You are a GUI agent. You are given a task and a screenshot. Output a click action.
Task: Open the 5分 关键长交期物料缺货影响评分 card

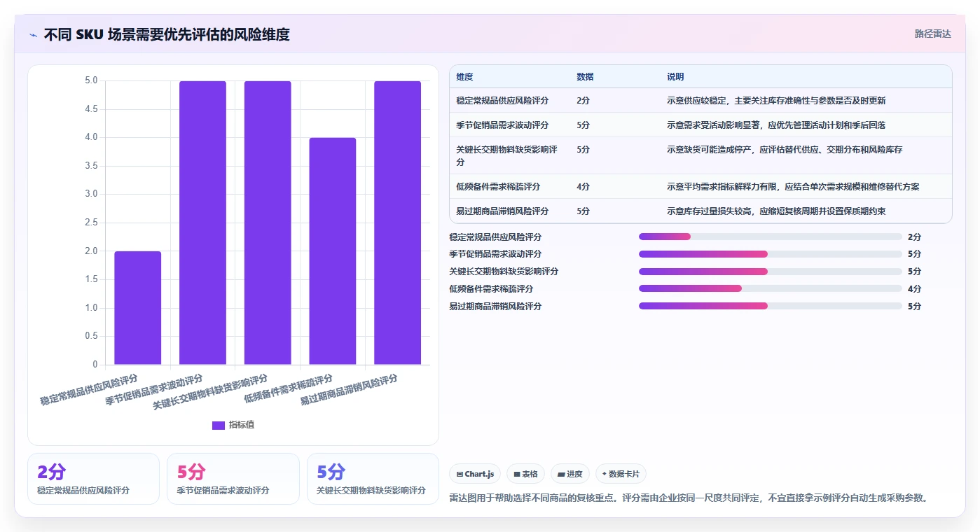[373, 479]
